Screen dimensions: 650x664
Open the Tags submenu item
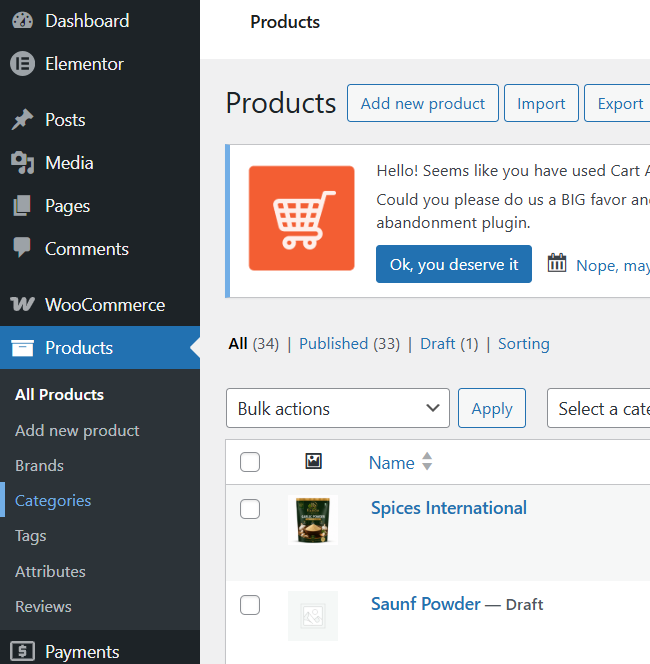point(30,536)
